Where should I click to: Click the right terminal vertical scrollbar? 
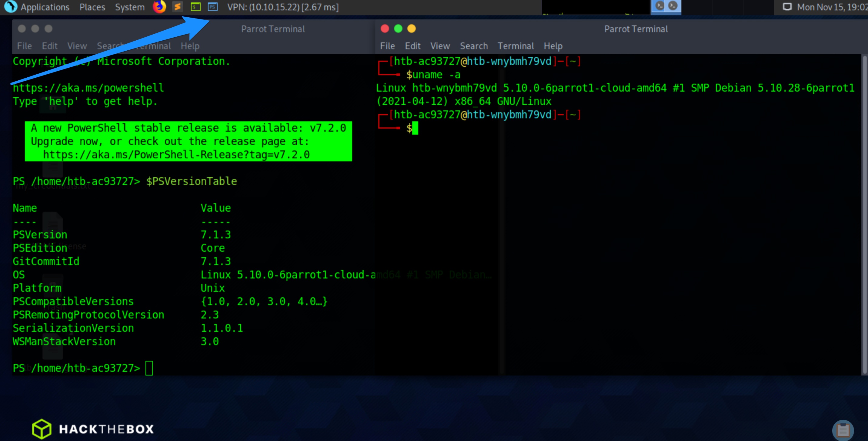tap(865, 214)
